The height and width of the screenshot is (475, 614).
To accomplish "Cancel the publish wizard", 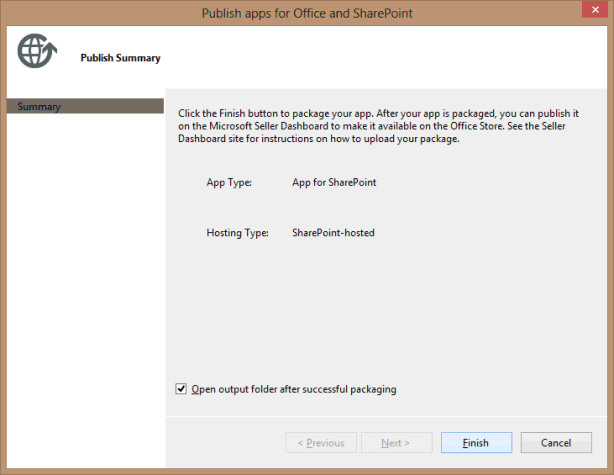I will 556,443.
